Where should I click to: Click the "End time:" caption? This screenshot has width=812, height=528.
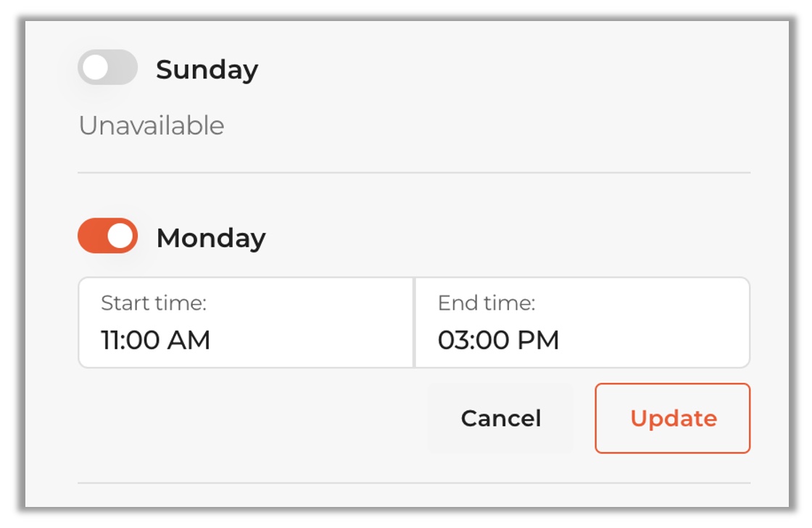(486, 303)
